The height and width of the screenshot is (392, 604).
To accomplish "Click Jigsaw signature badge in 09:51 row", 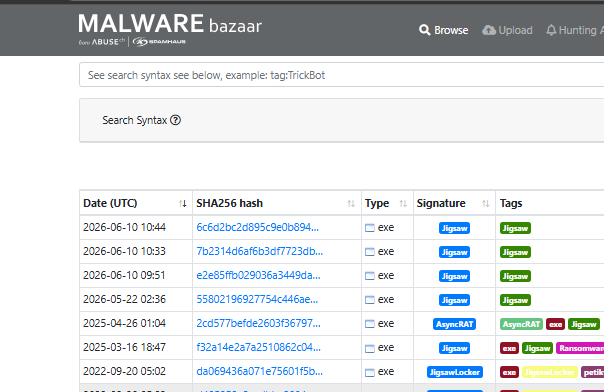I will pos(454,276).
